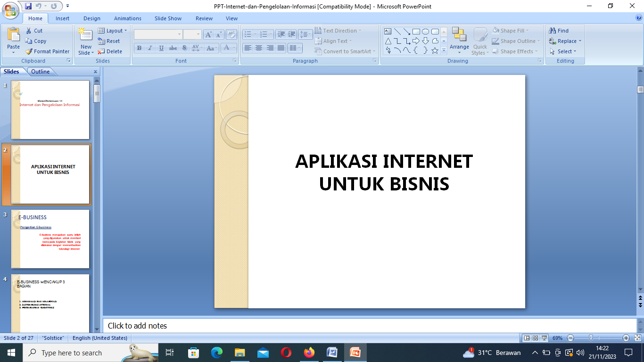Image resolution: width=644 pixels, height=362 pixels.
Task: Toggle Italic text formatting
Action: (150, 48)
